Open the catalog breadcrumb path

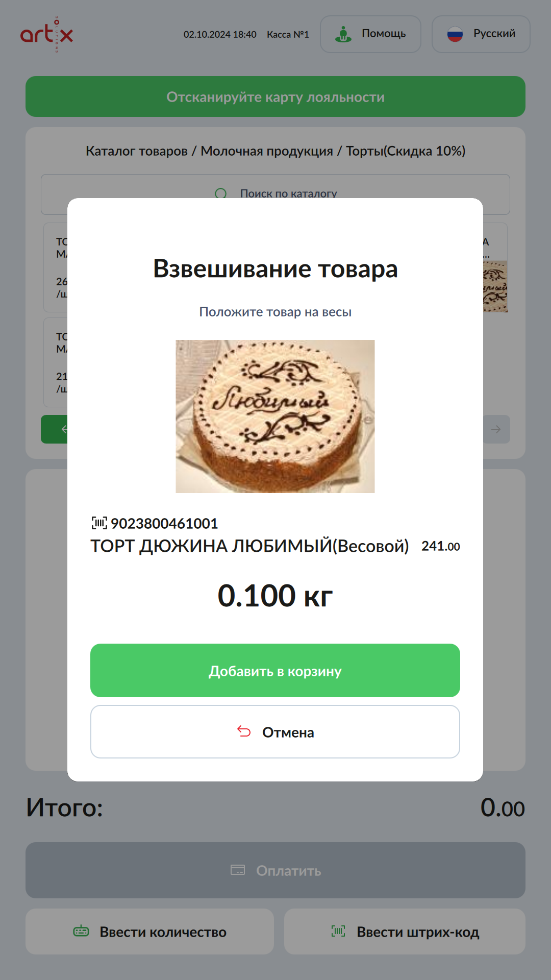click(275, 151)
